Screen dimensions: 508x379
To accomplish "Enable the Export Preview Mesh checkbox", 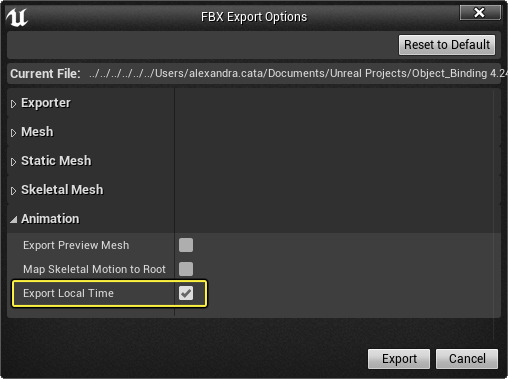I will click(186, 245).
